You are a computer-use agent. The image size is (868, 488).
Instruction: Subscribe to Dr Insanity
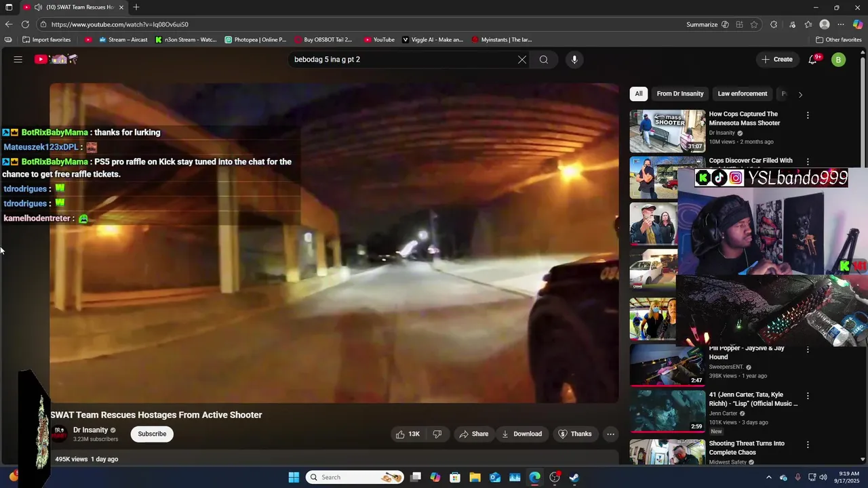click(152, 434)
